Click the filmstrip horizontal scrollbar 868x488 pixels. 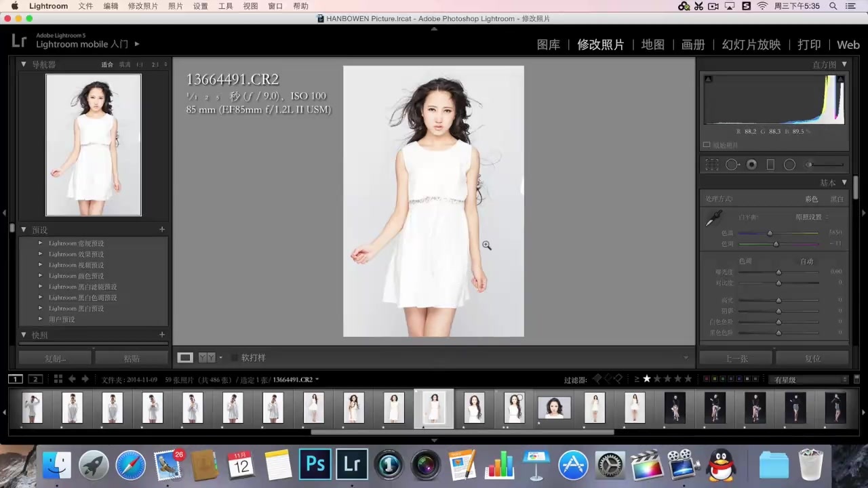[462, 432]
